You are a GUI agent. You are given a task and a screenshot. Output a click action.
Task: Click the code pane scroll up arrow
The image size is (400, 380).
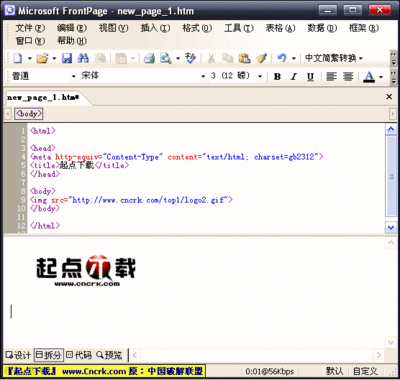point(391,129)
